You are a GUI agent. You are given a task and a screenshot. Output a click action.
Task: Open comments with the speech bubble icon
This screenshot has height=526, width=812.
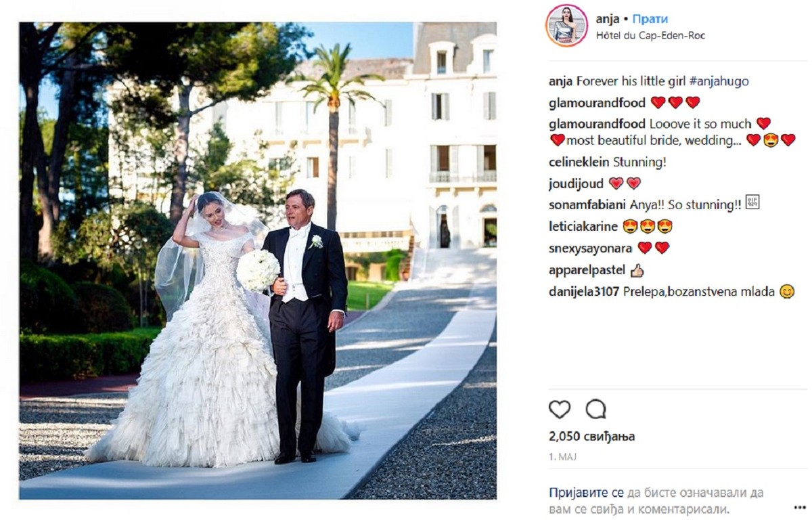pyautogui.click(x=596, y=409)
